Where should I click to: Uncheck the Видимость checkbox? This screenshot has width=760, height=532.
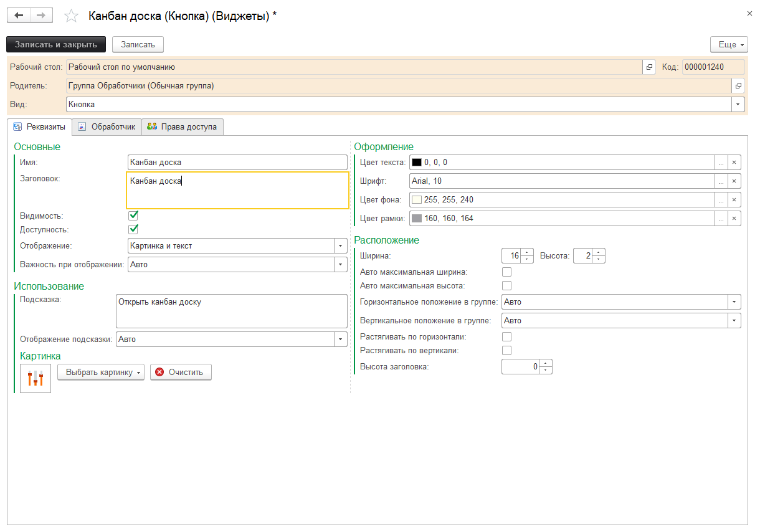pyautogui.click(x=133, y=216)
